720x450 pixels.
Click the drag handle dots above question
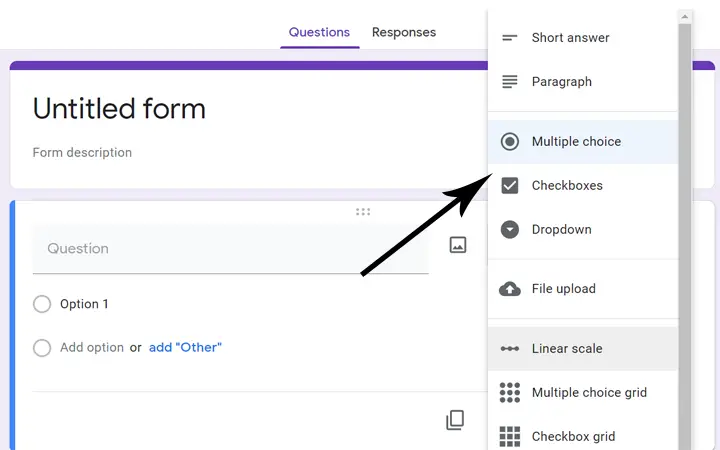click(363, 212)
